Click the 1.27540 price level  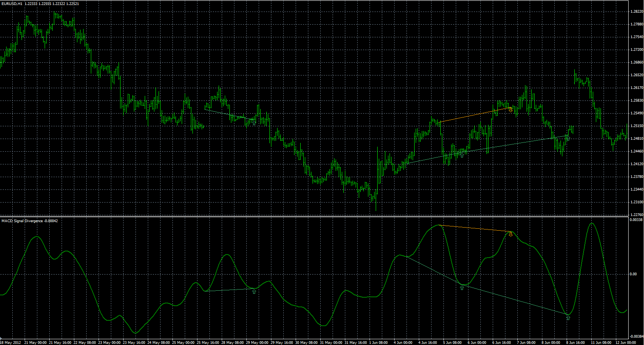pos(637,37)
